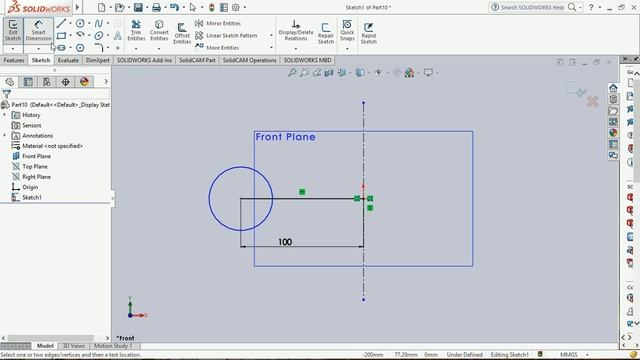This screenshot has width=640, height=360.
Task: Activate the Smart Dimension tool
Action: coord(38,30)
